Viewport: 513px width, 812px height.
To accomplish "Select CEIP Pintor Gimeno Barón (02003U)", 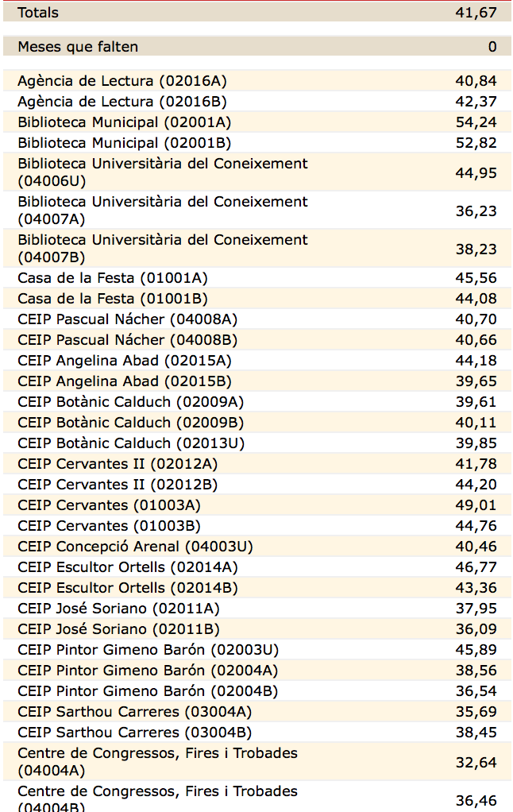I will (148, 650).
